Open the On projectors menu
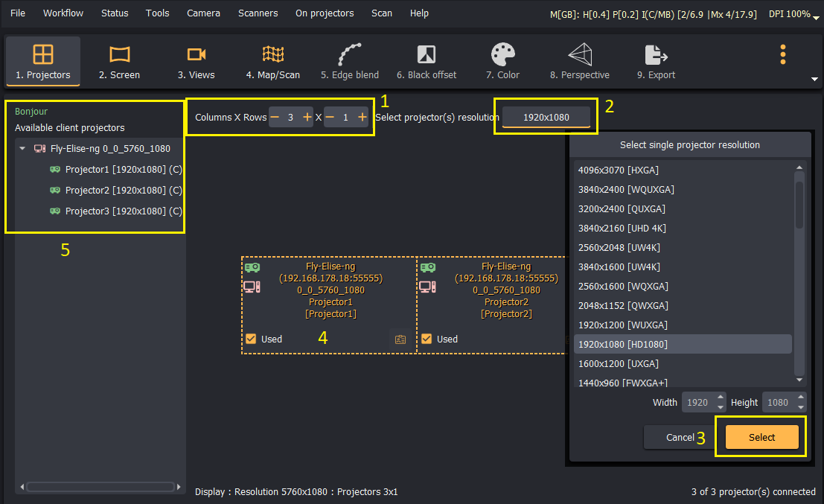The width and height of the screenshot is (824, 504). [325, 13]
